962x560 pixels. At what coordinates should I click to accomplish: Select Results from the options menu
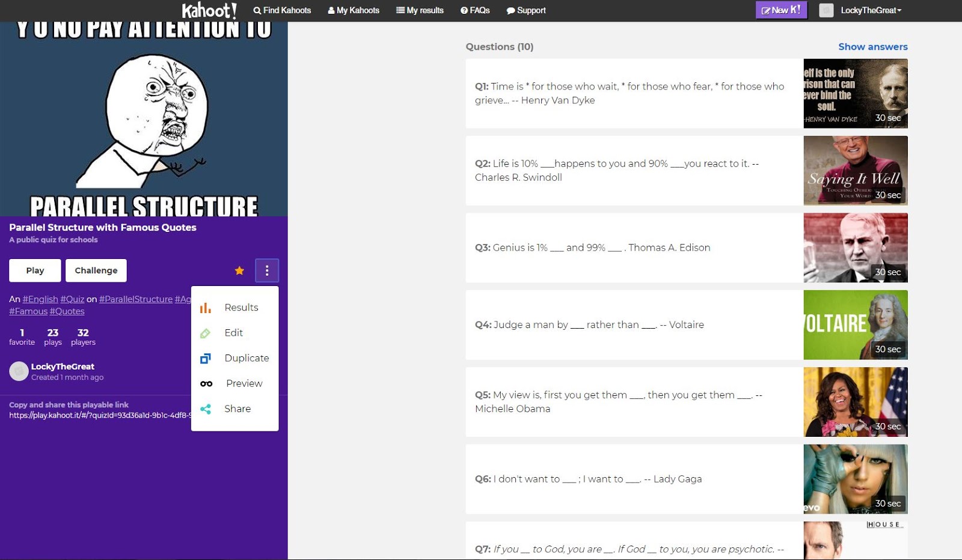click(234, 308)
